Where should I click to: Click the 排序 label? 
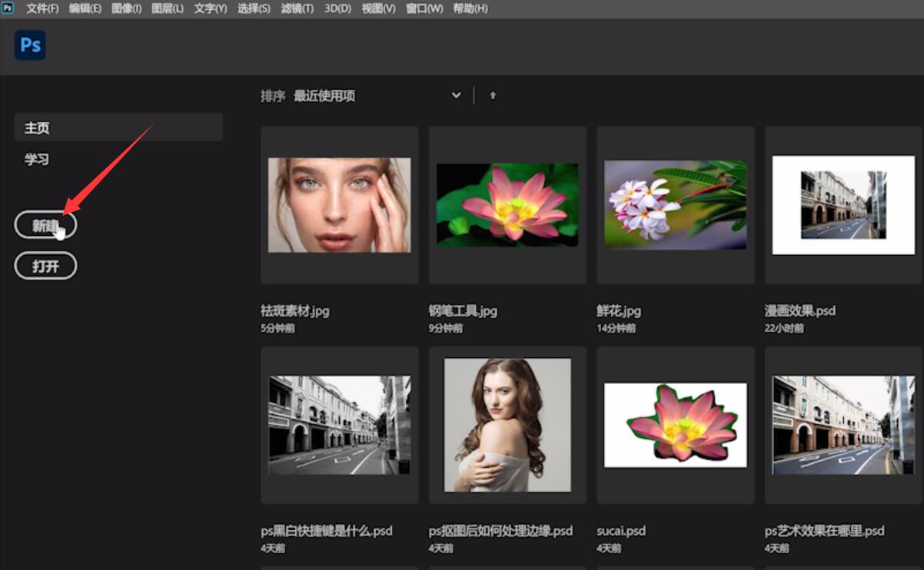273,96
